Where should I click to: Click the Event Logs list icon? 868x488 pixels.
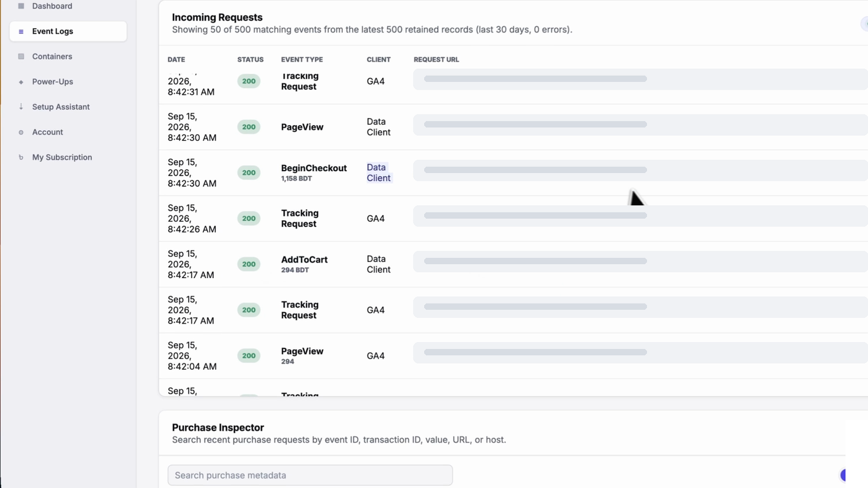point(21,31)
